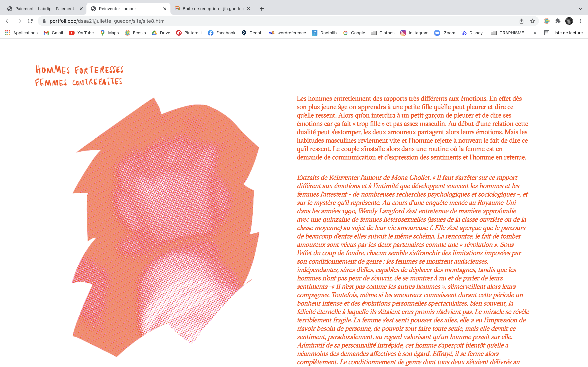Open a new tab with plus button
The height and width of the screenshot is (367, 588).
(x=262, y=9)
